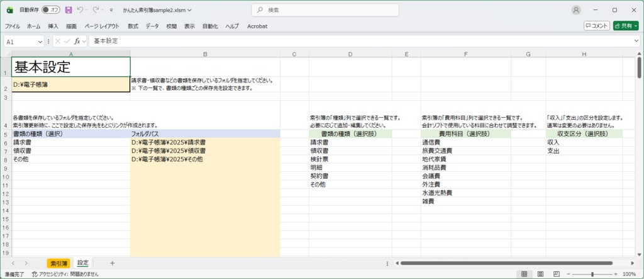Viewport: 644px width, 279px height.
Task: Click the horizontal scrollbar thumb
Action: (x=506, y=263)
